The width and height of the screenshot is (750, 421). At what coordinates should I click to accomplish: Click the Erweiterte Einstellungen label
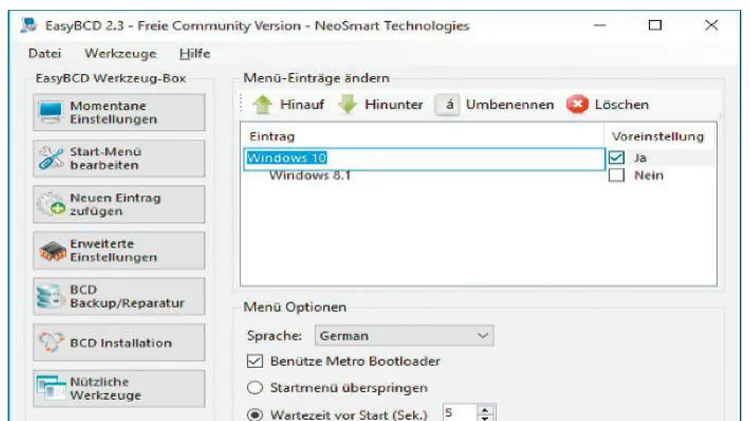[113, 250]
